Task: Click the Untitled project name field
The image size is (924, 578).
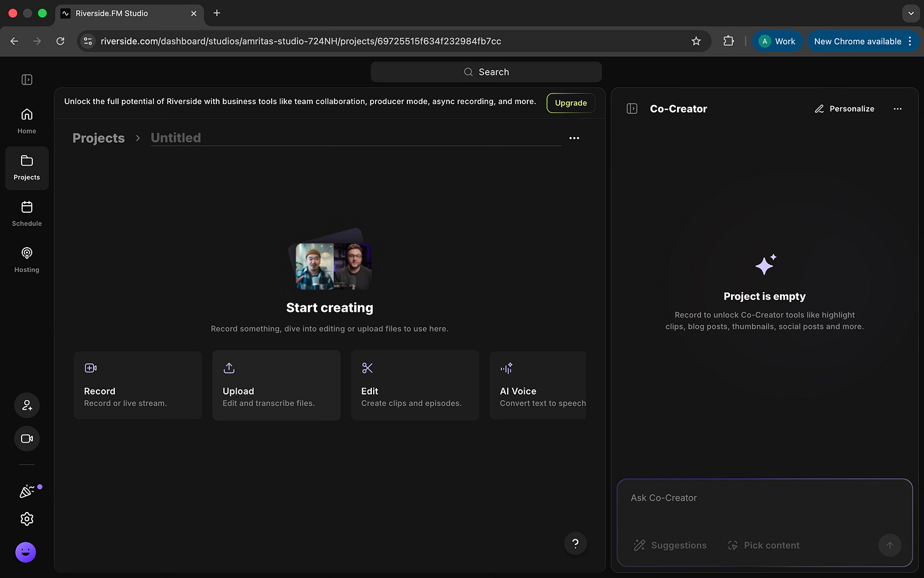Action: (355, 138)
